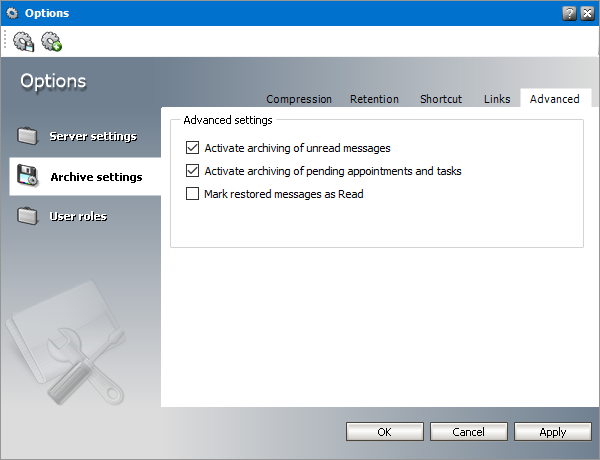The height and width of the screenshot is (460, 600).
Task: Open the Retention tab
Action: coord(374,99)
